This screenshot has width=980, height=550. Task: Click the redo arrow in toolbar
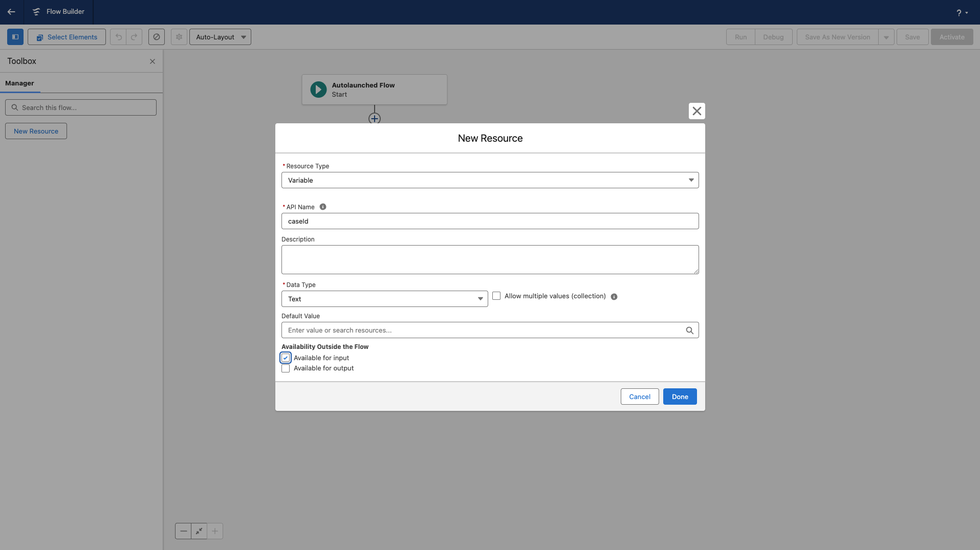(x=134, y=37)
